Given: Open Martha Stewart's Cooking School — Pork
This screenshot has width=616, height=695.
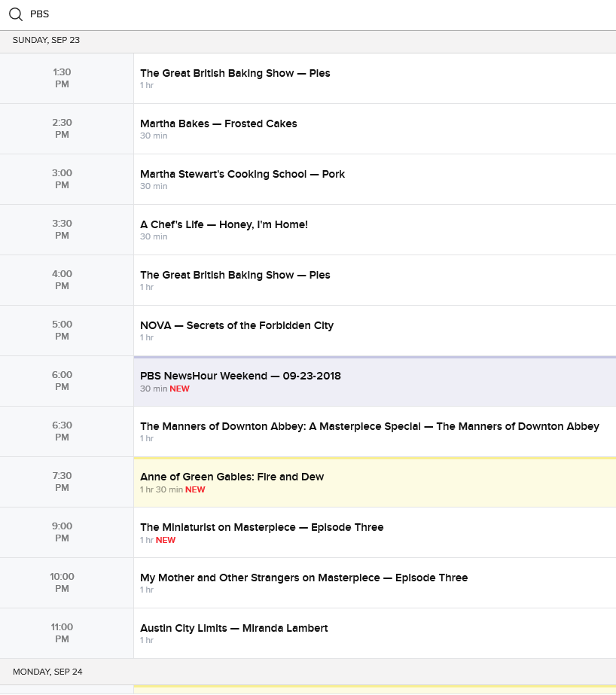Looking at the screenshot, I should [x=242, y=175].
